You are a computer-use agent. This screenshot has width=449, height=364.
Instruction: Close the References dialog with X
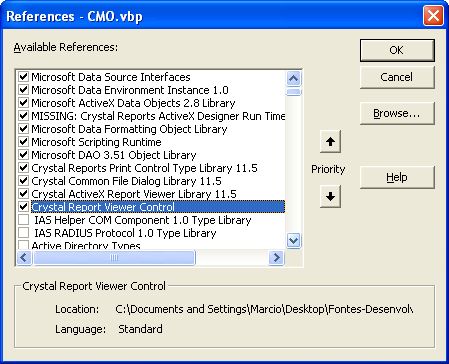click(433, 16)
